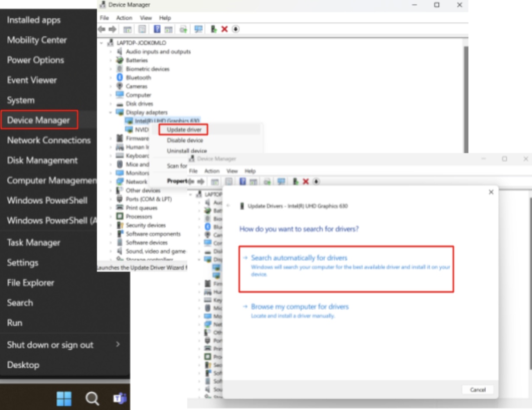Screen dimensions: 532x410
Task: Click the Audio inputs and outputs speaker icon
Action: (x=120, y=51)
